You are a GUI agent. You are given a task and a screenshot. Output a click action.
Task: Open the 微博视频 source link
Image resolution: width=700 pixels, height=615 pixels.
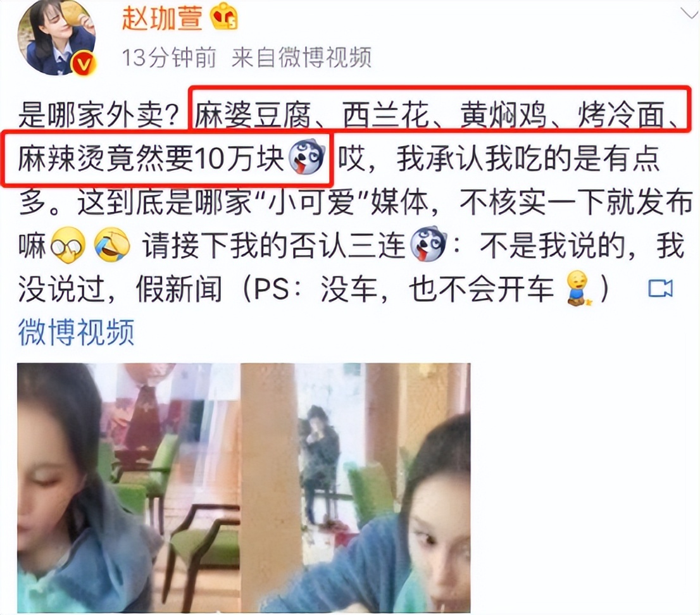coord(301,58)
